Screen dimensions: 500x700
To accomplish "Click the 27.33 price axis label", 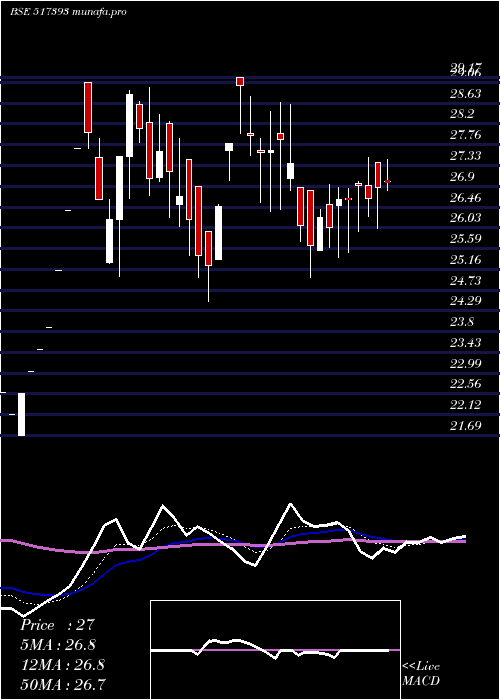I will [x=465, y=156].
